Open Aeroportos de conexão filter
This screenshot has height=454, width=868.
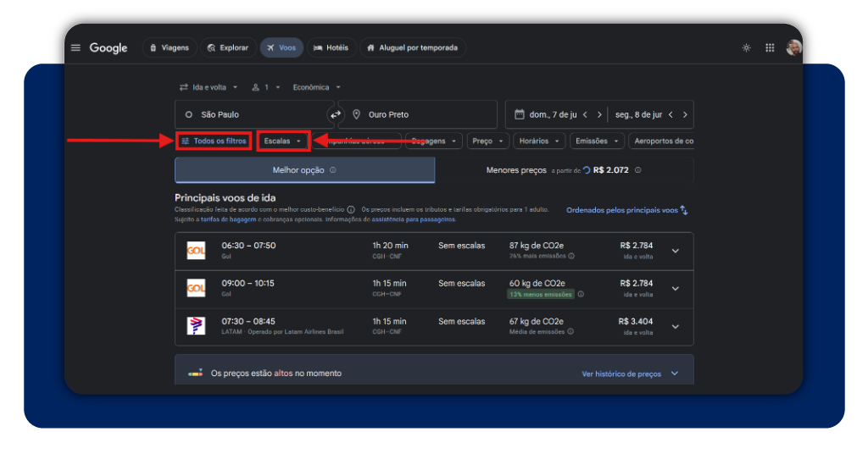point(661,141)
